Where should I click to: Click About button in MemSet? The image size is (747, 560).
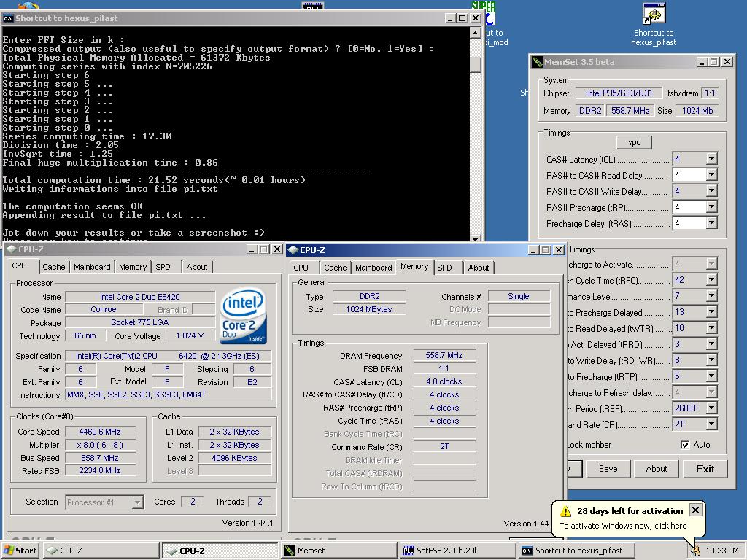point(656,469)
